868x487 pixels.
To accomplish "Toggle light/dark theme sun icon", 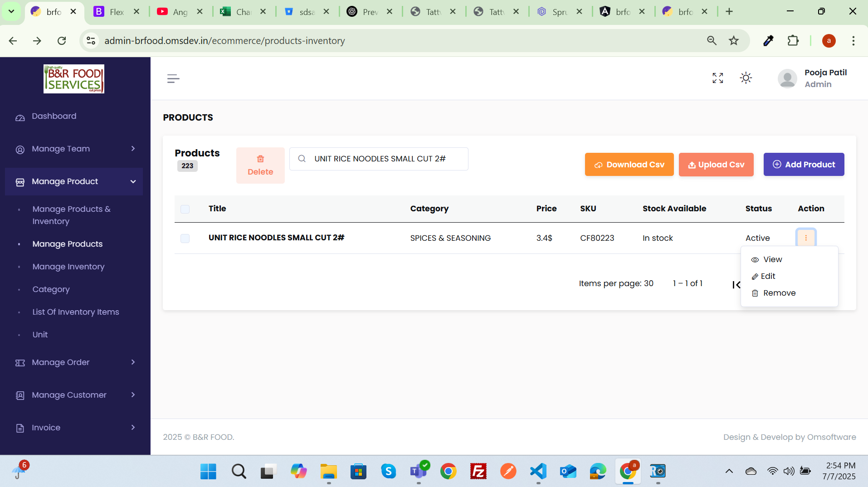I will point(746,78).
